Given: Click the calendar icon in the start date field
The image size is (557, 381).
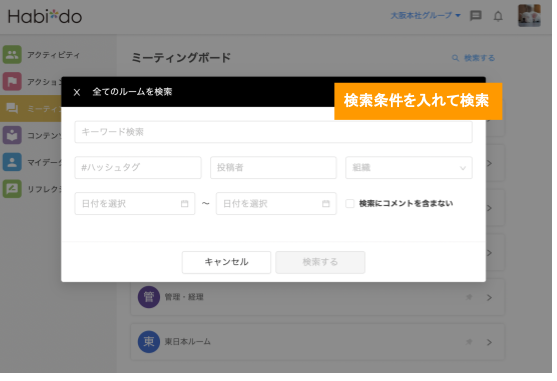Looking at the screenshot, I should 184,203.
